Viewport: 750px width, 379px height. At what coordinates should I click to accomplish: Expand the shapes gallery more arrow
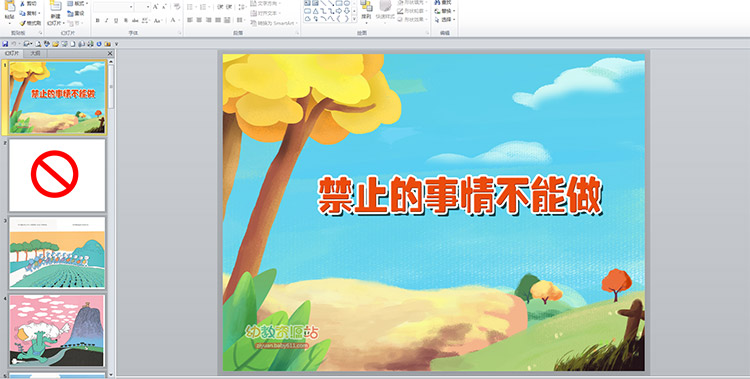354,19
